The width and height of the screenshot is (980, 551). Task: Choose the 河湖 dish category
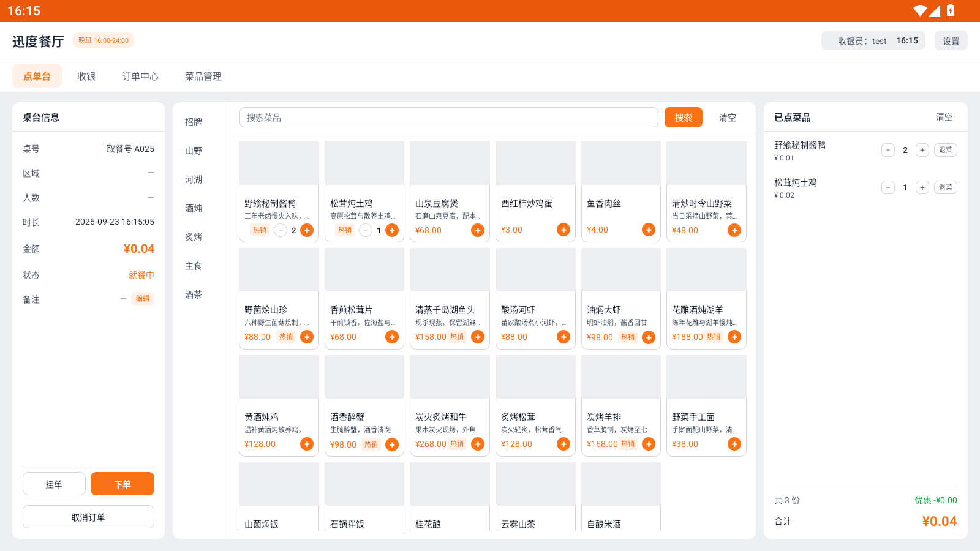click(x=194, y=179)
